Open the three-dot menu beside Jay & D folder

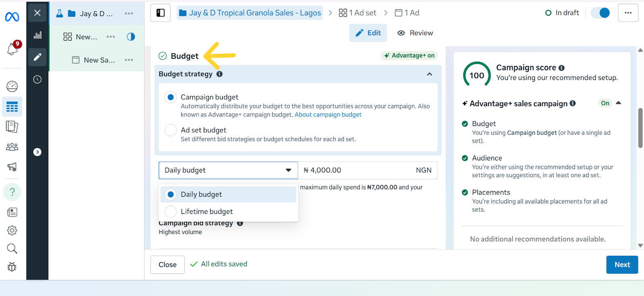(129, 13)
